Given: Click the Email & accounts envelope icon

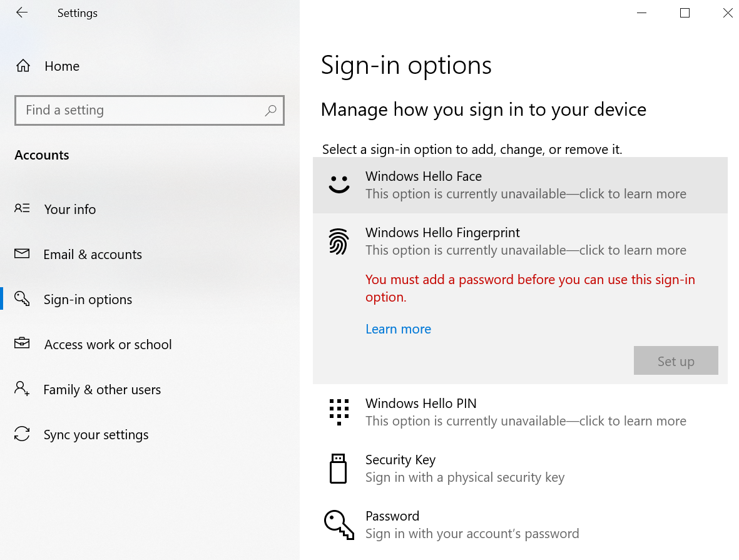Looking at the screenshot, I should pyautogui.click(x=22, y=253).
